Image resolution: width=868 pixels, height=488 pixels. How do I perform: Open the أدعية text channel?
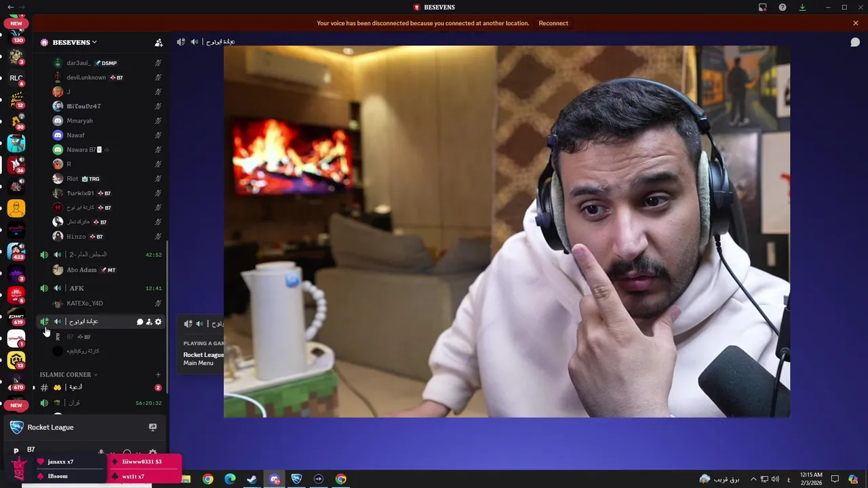pyautogui.click(x=102, y=388)
